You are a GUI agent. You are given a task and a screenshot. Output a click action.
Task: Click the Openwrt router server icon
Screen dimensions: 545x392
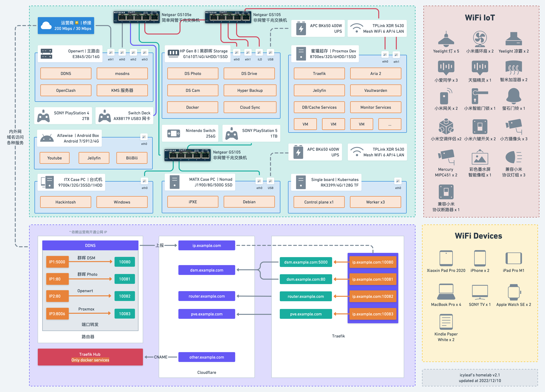coord(46,54)
